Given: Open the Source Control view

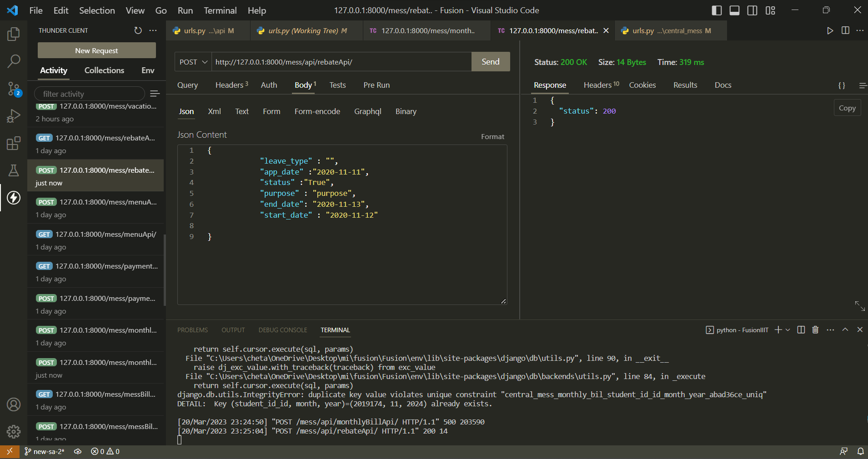Looking at the screenshot, I should click(14, 89).
